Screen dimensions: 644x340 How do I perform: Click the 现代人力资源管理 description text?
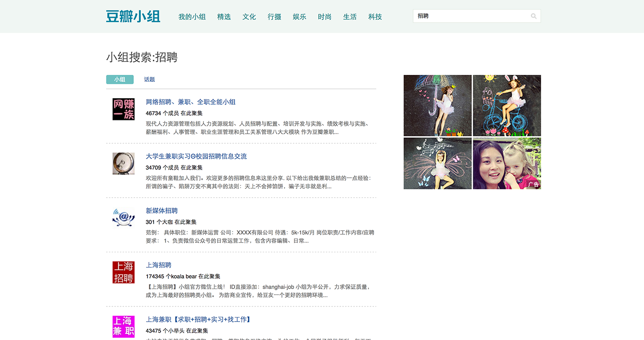click(258, 128)
